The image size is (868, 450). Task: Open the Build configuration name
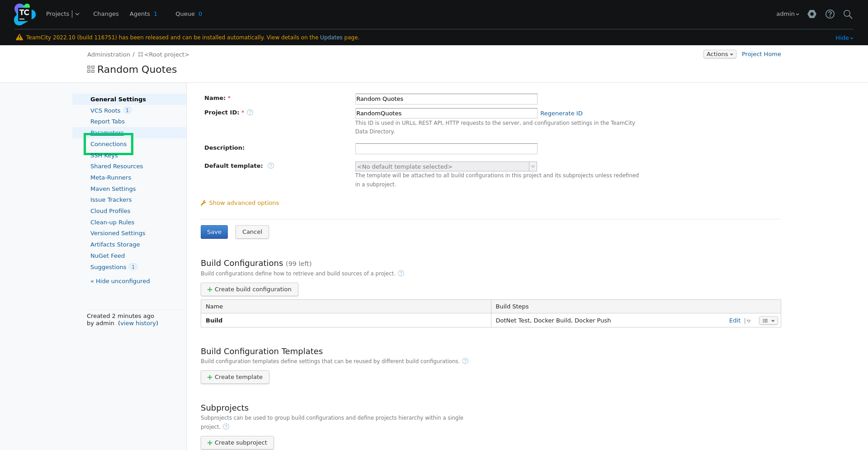pyautogui.click(x=214, y=321)
